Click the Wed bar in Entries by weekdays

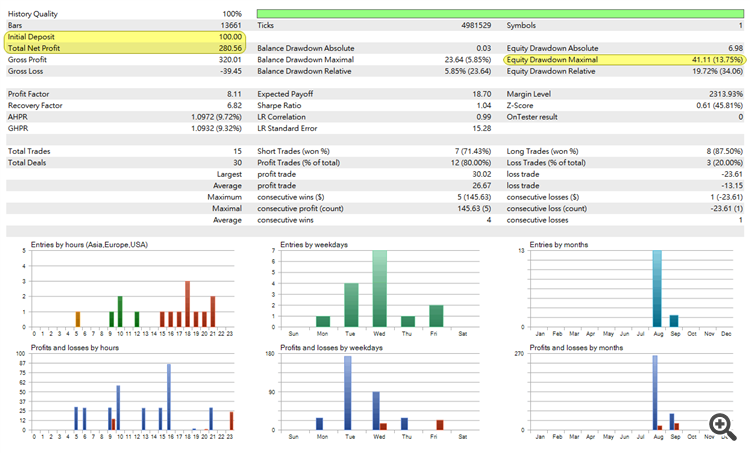pyautogui.click(x=379, y=288)
